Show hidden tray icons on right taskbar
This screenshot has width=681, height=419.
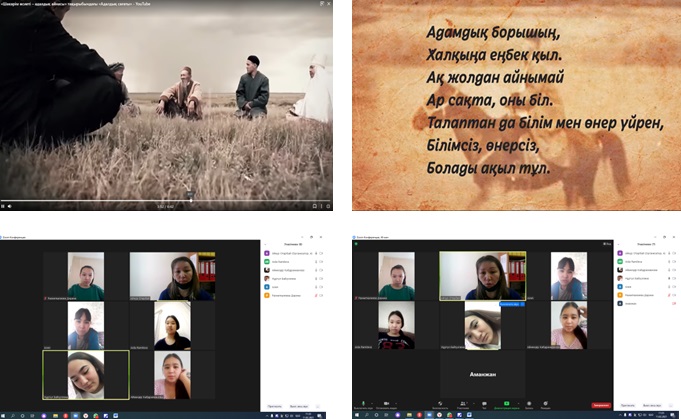620,415
